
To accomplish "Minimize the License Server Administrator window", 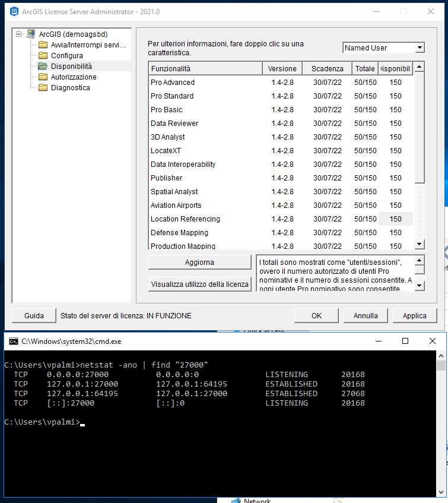I will point(377,11).
